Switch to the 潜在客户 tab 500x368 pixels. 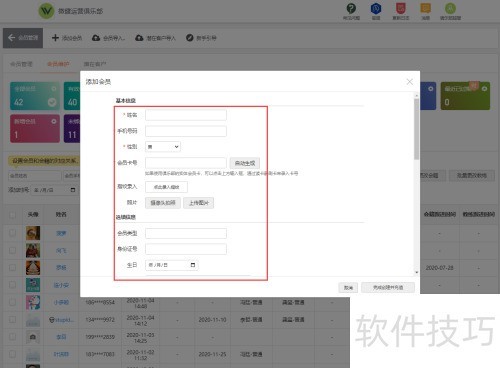click(95, 64)
